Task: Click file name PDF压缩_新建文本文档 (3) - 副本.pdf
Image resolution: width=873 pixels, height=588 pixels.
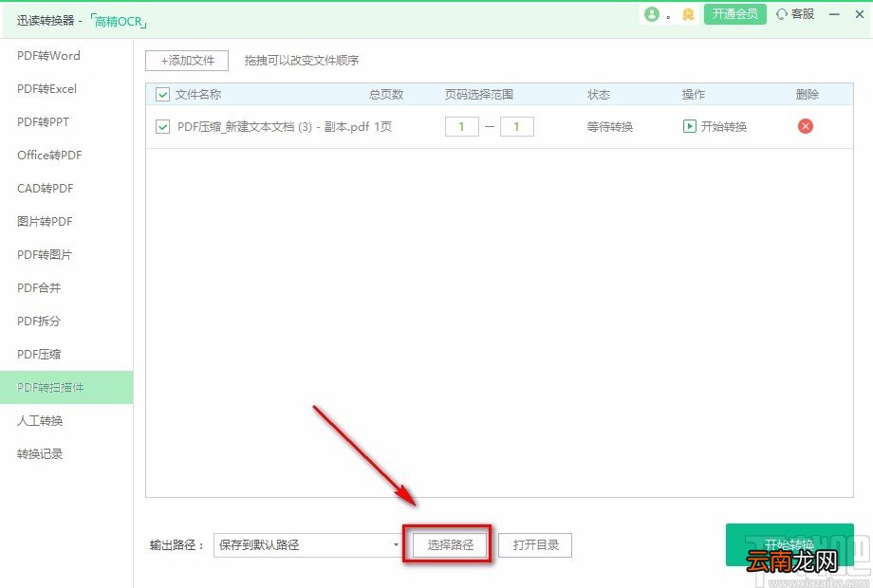Action: (x=273, y=127)
